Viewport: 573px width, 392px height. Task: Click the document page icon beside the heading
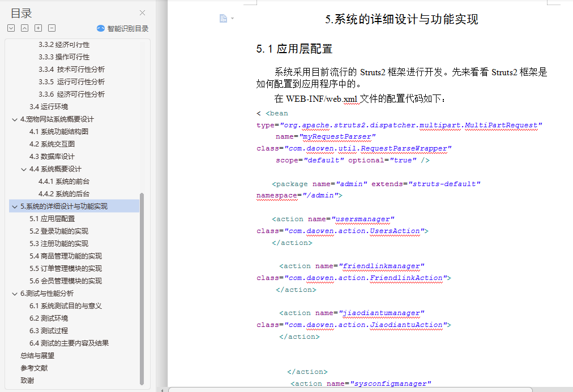(x=223, y=18)
